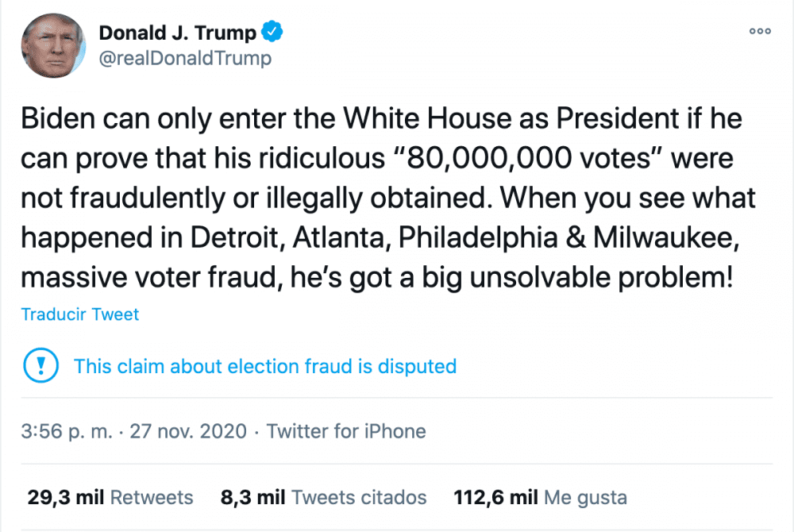Click the "112,6 mil" likes count
Screen dimensions: 794x532
coord(495,498)
